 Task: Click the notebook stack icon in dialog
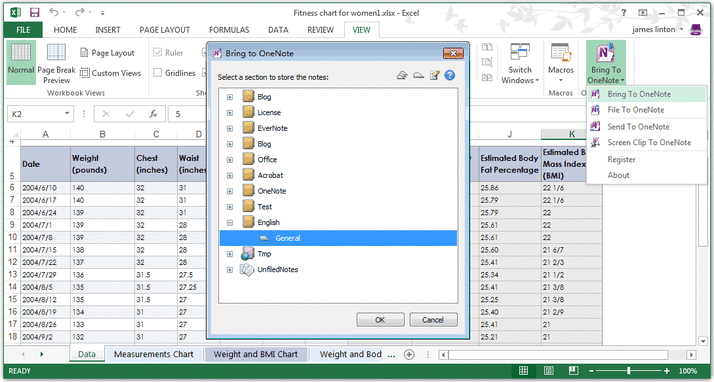[x=402, y=75]
